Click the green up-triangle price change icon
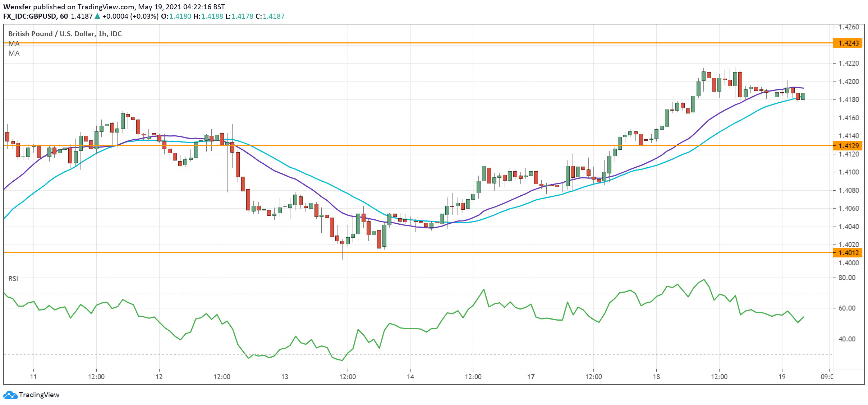 click(97, 16)
